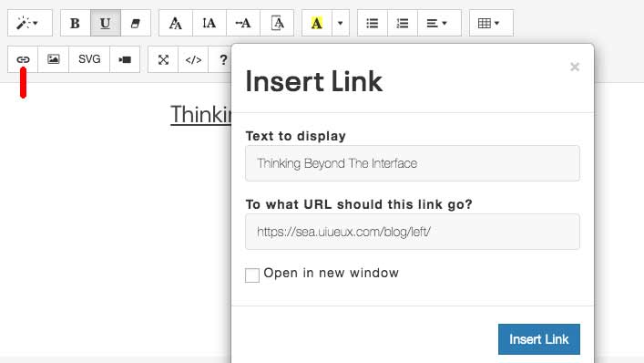Viewport: 644px width, 363px height.
Task: Switch to code view
Action: coord(193,59)
